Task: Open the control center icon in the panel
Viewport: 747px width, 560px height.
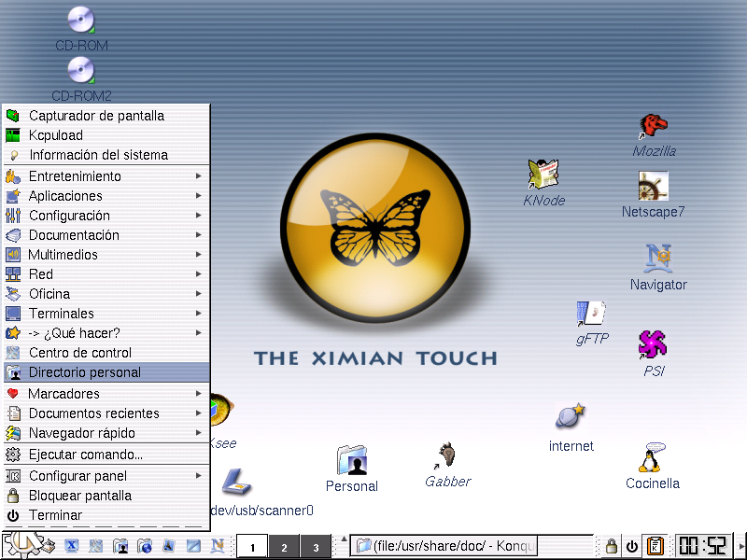Action: click(x=96, y=545)
